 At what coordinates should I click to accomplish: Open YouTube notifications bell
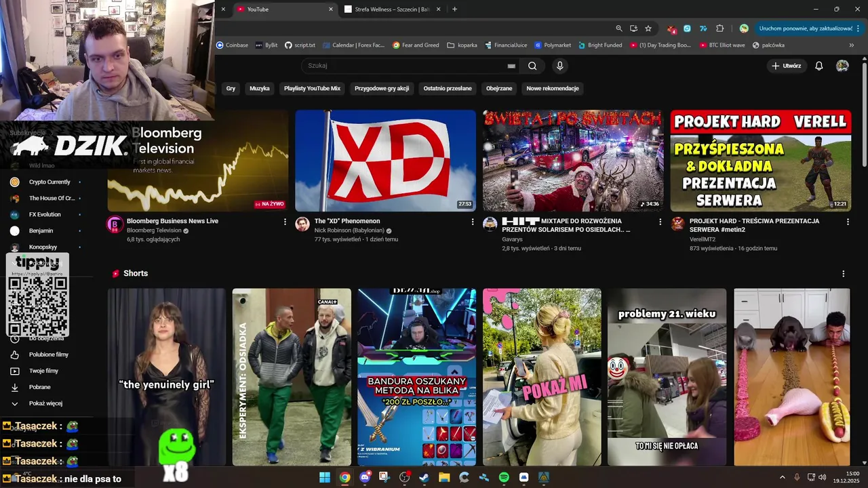pyautogui.click(x=819, y=66)
